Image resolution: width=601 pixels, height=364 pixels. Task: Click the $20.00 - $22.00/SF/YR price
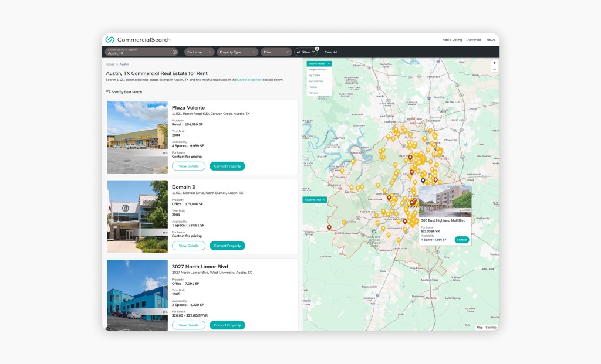click(x=190, y=315)
